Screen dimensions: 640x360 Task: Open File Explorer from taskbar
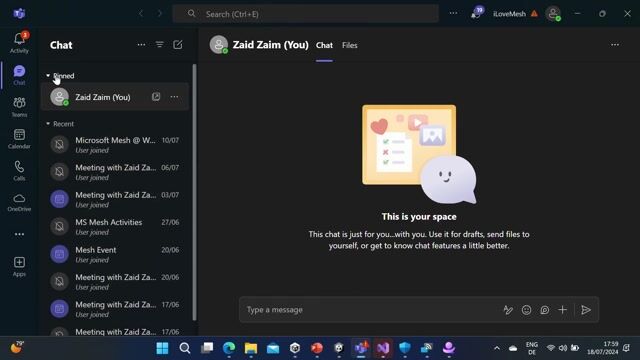pyautogui.click(x=251, y=348)
